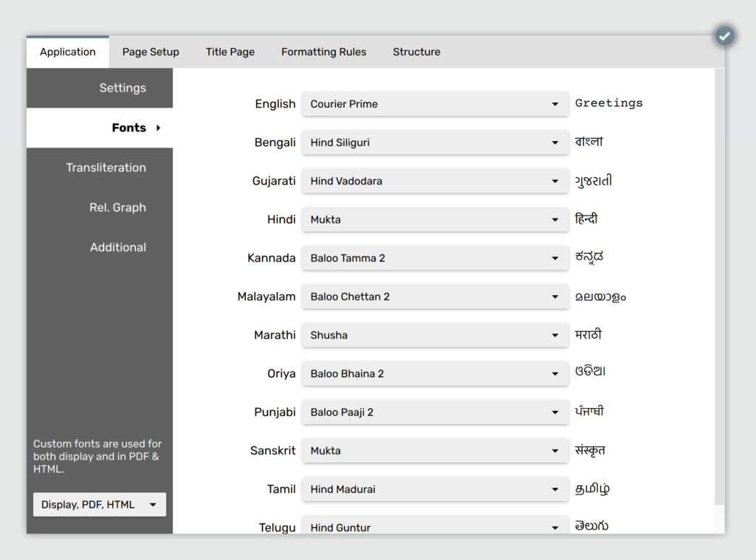Switch to the Page Setup tab
Viewport: 756px width, 560px height.
pos(151,52)
